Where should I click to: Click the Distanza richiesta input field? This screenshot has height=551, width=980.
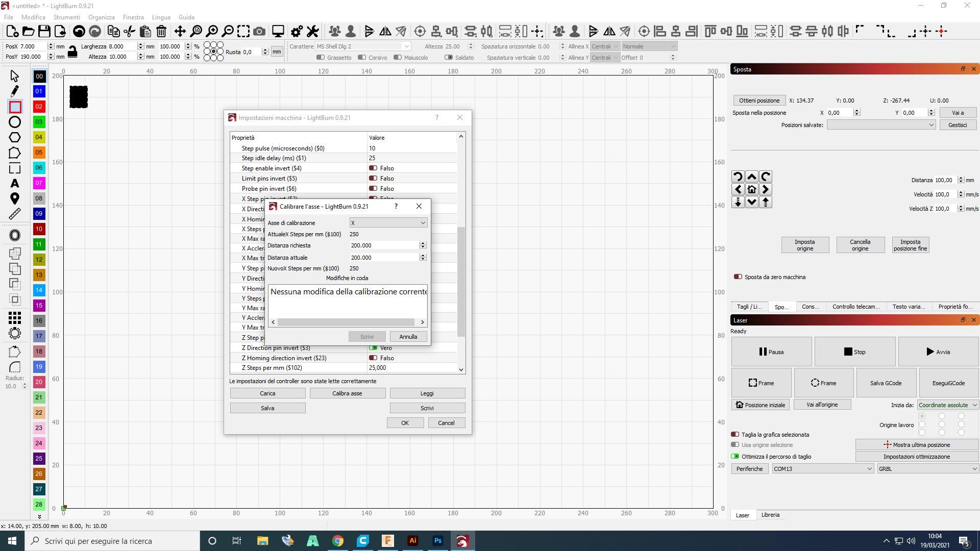[383, 245]
